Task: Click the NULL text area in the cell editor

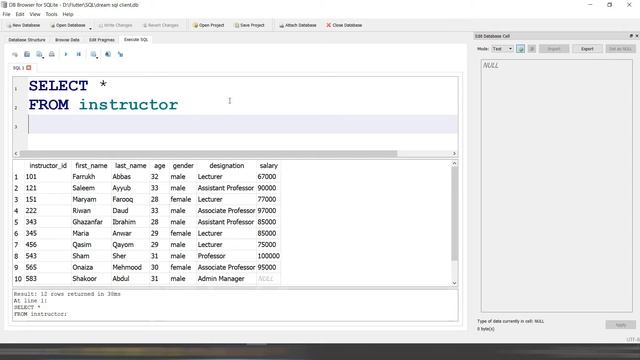Action: point(556,186)
